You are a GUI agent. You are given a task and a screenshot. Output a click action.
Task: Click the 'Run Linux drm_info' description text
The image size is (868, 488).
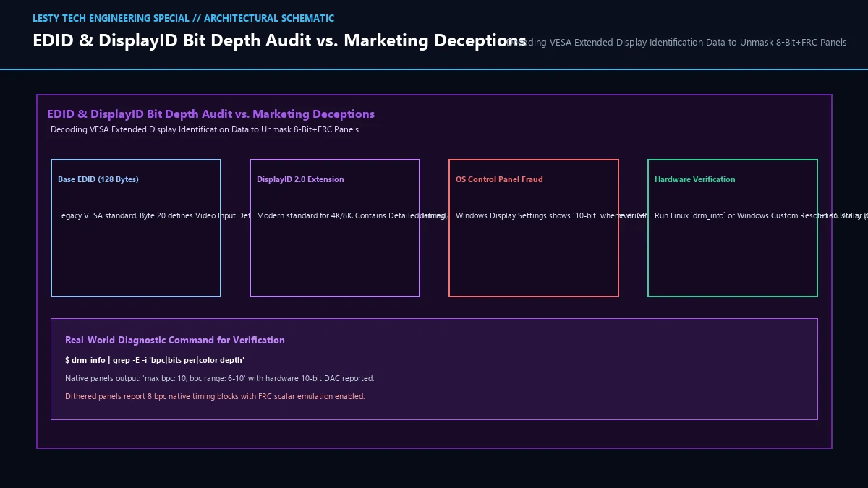tap(761, 215)
